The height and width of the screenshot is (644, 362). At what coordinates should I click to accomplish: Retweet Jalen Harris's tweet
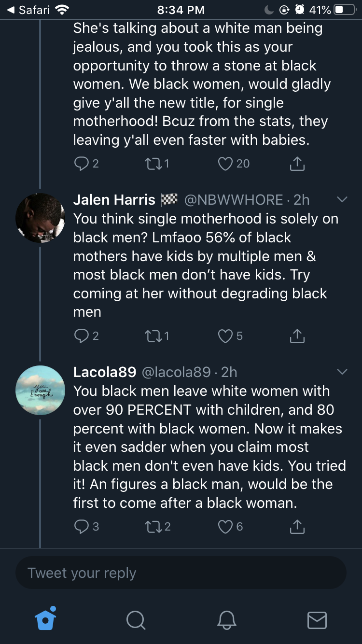click(x=153, y=336)
